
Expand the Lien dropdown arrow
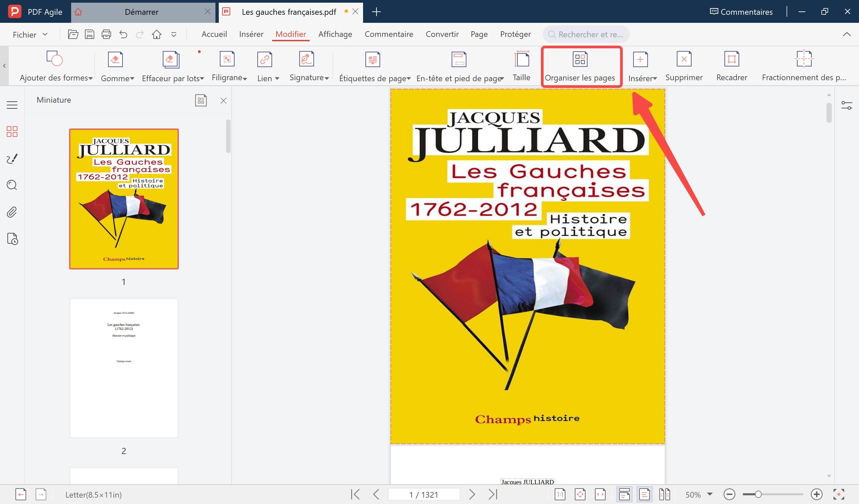[277, 79]
